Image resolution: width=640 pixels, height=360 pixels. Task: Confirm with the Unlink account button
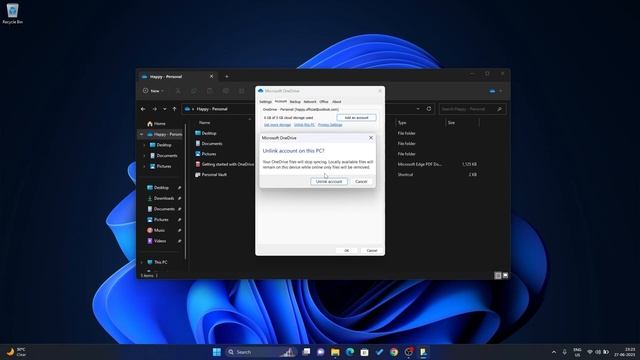coord(329,181)
